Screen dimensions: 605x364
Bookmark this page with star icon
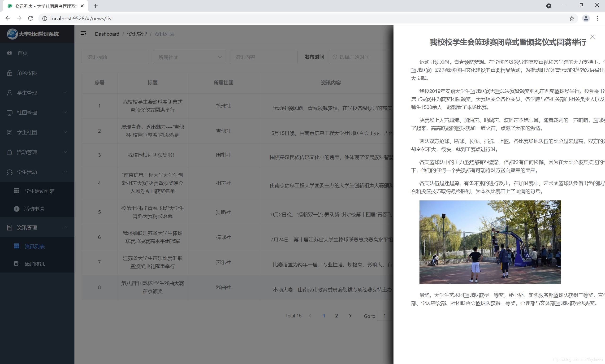[572, 18]
